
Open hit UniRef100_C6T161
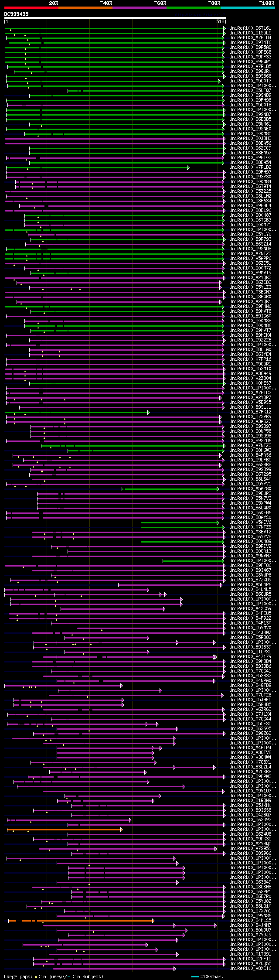(x=250, y=28)
